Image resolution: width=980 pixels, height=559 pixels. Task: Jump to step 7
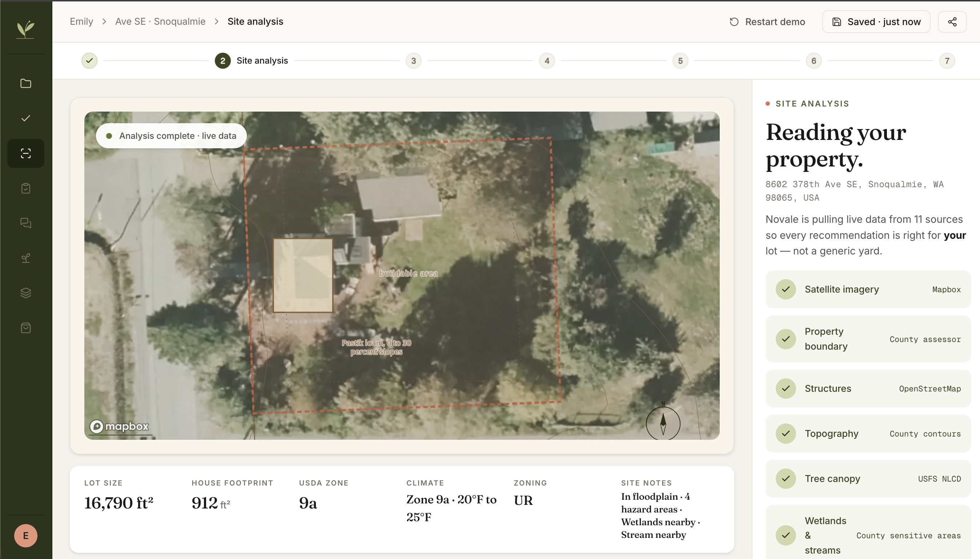coord(947,61)
